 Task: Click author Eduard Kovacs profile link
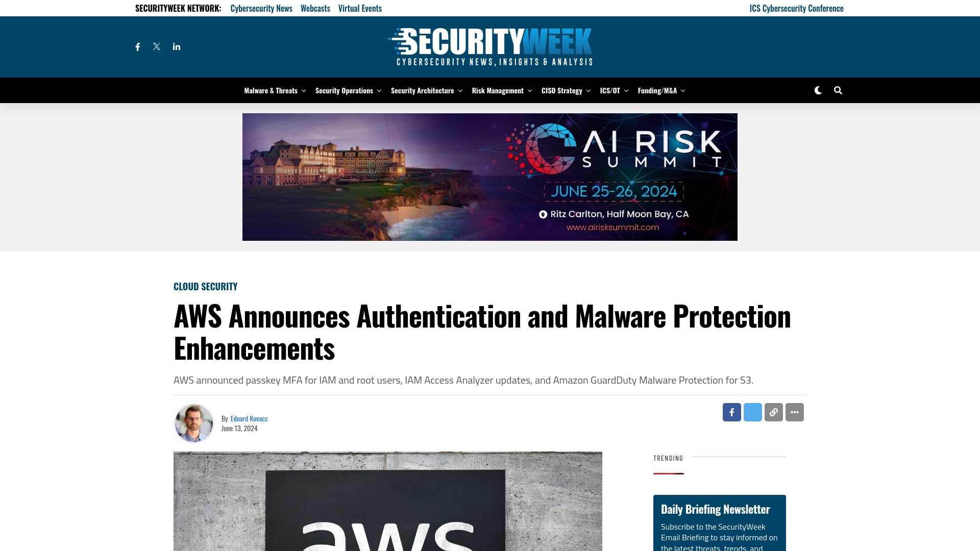tap(249, 418)
